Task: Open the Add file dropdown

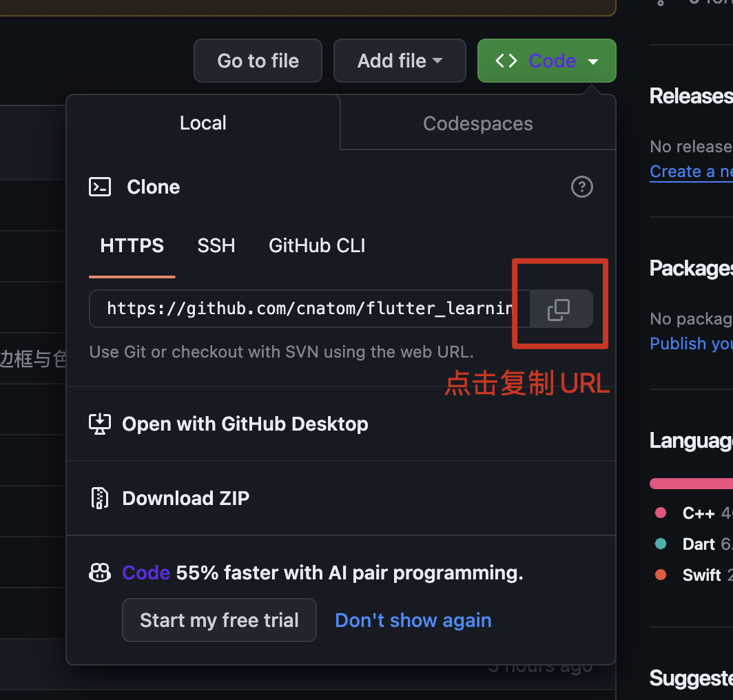Action: click(x=400, y=61)
